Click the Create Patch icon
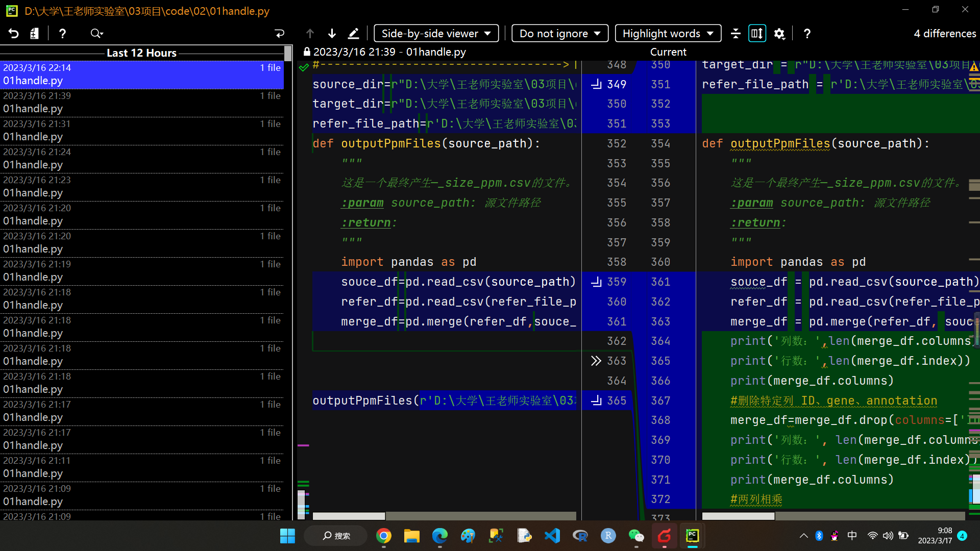The height and width of the screenshot is (551, 980). tap(34, 34)
